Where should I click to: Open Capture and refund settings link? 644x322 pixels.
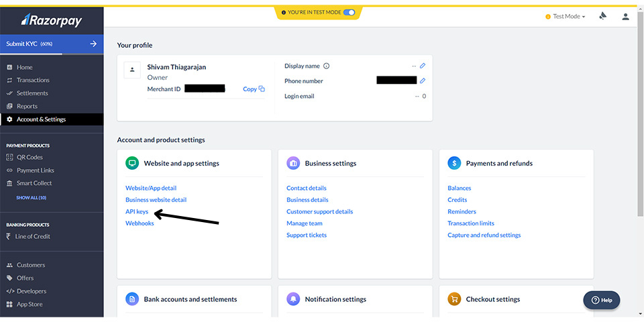(x=484, y=235)
